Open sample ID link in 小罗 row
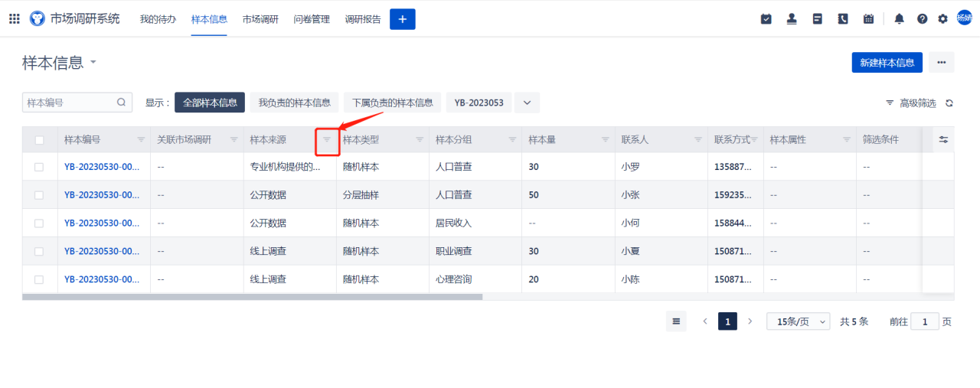 102,167
